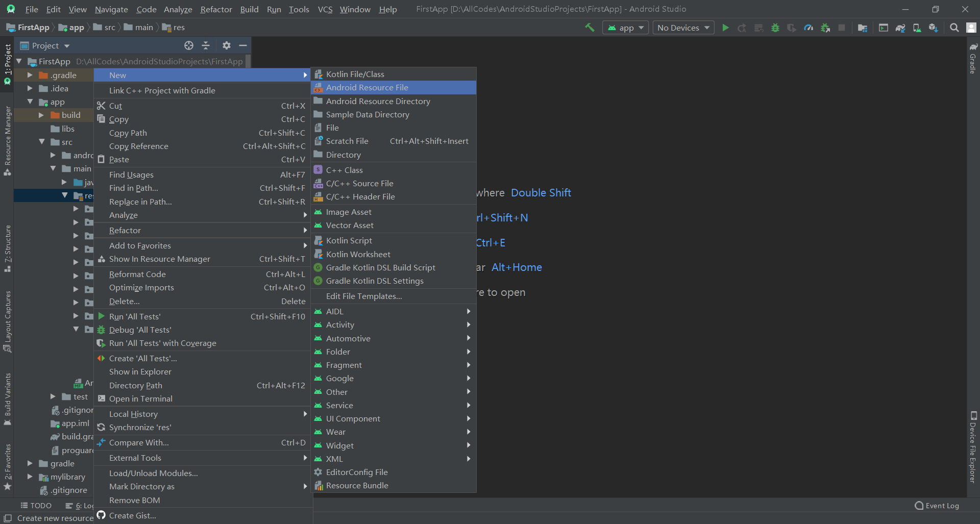980x524 pixels.
Task: Select Copy Path in context menu
Action: (x=203, y=133)
